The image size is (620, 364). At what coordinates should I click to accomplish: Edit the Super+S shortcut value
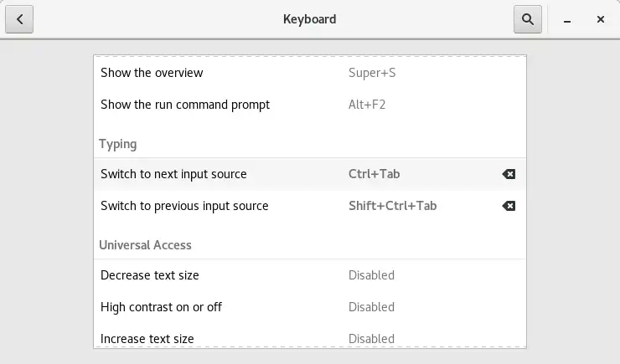(x=372, y=73)
